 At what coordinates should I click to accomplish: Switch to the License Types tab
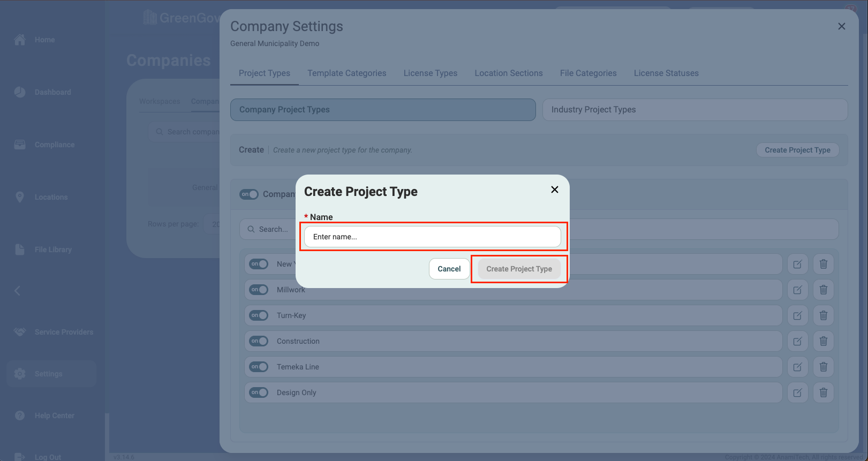pos(430,73)
